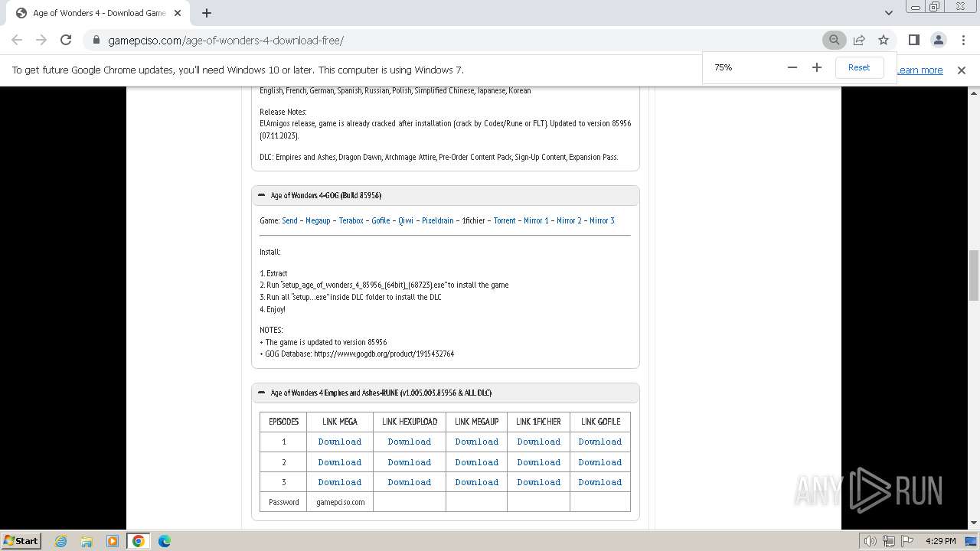Screen dimensions: 980x551
Task: Open the Windows Start menu
Action: tap(21, 540)
